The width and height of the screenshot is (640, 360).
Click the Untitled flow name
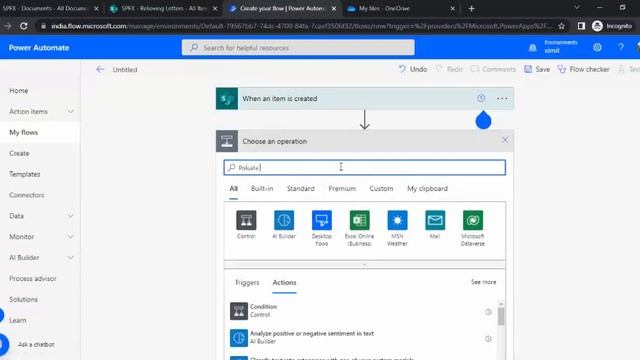tap(125, 70)
